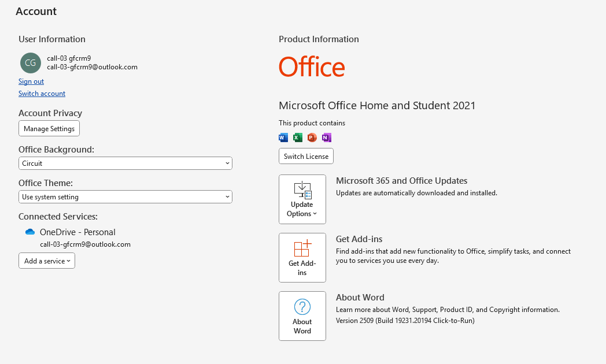Image resolution: width=606 pixels, height=364 pixels.
Task: Expand the Add a service menu
Action: (x=47, y=261)
